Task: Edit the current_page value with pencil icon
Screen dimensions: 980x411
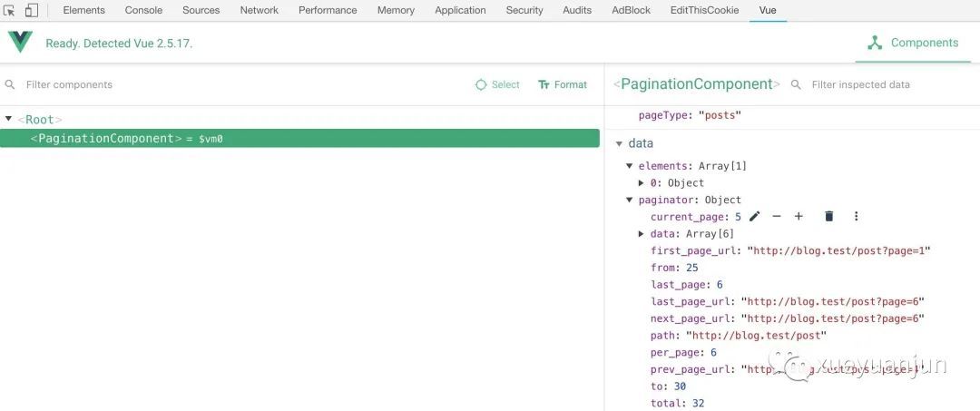Action: click(754, 217)
